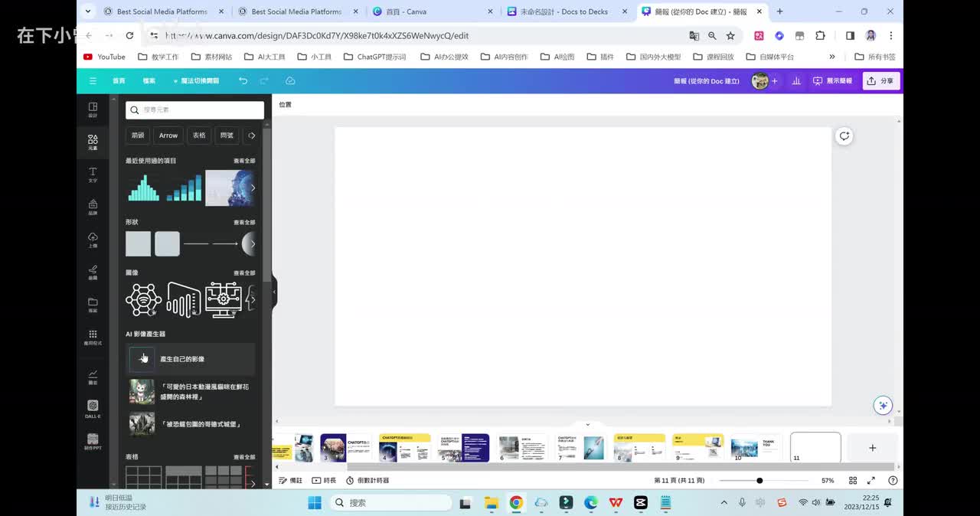Open the Uploads (上傳) sidebar panel
Viewport: 980px width, 516px height.
(x=93, y=240)
